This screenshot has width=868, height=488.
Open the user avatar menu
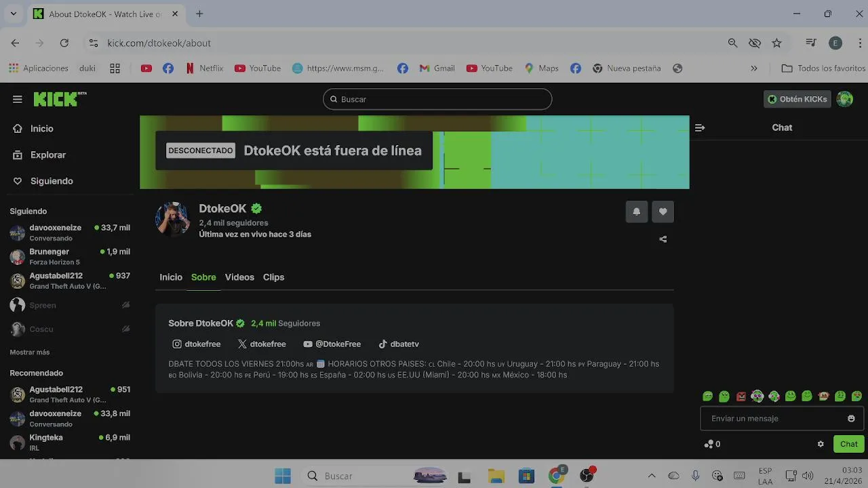844,99
